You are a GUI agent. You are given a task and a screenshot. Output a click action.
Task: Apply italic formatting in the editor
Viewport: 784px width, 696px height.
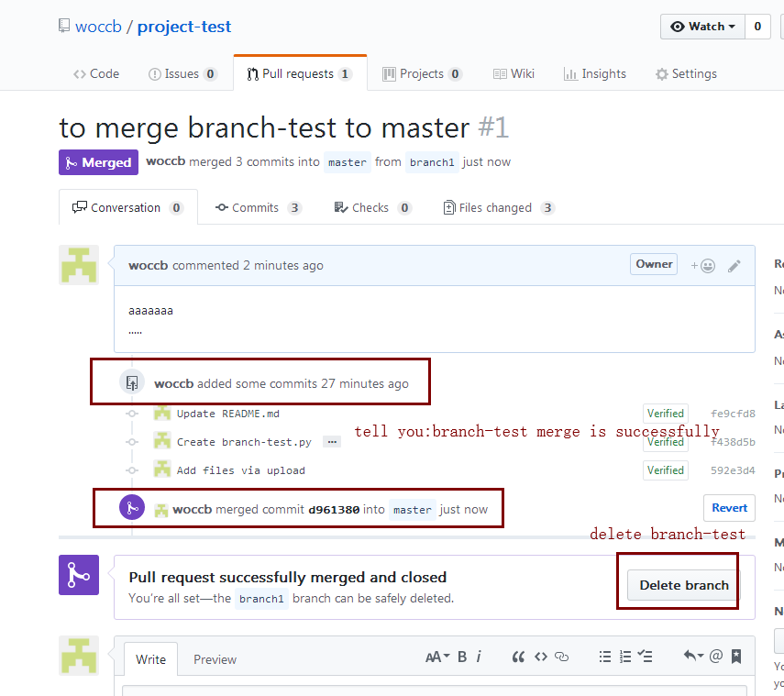point(479,657)
